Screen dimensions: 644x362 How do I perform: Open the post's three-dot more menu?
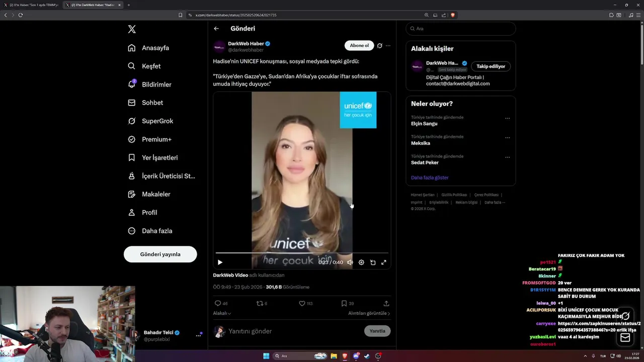(x=388, y=46)
